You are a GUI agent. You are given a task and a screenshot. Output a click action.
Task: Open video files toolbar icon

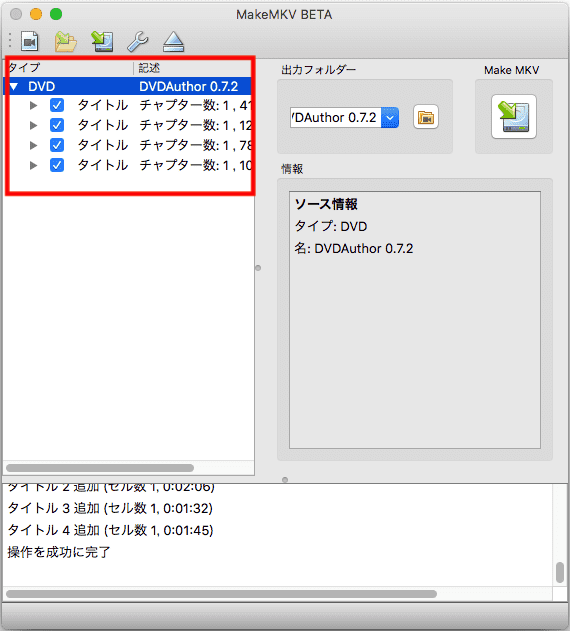point(30,41)
